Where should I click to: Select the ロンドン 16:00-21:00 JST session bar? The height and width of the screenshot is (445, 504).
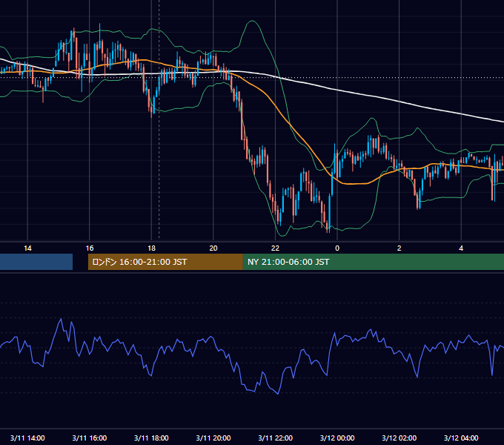point(165,262)
